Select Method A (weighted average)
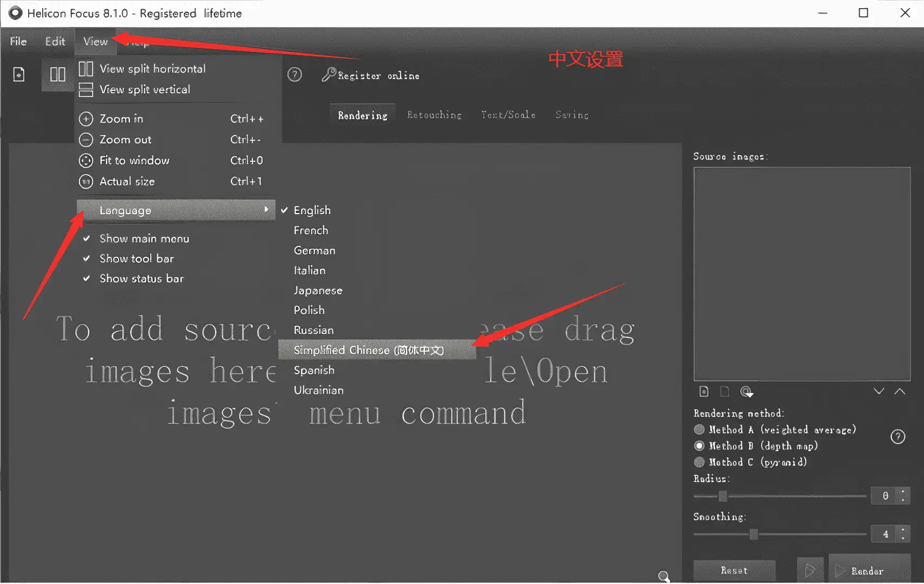 [x=699, y=430]
